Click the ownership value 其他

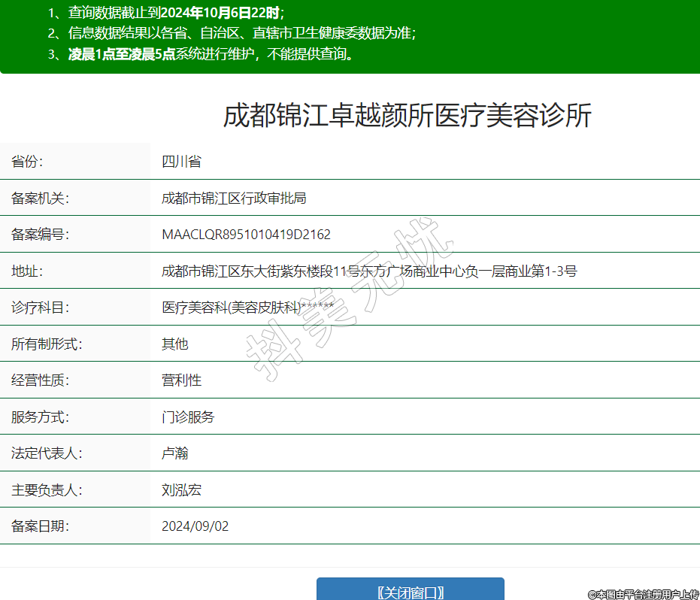click(174, 344)
